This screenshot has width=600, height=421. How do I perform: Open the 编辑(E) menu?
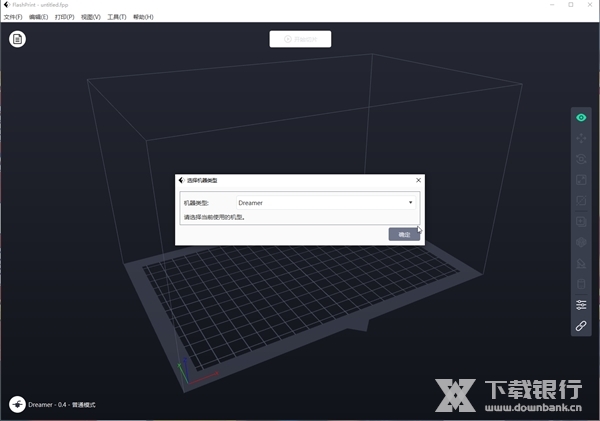pyautogui.click(x=39, y=17)
